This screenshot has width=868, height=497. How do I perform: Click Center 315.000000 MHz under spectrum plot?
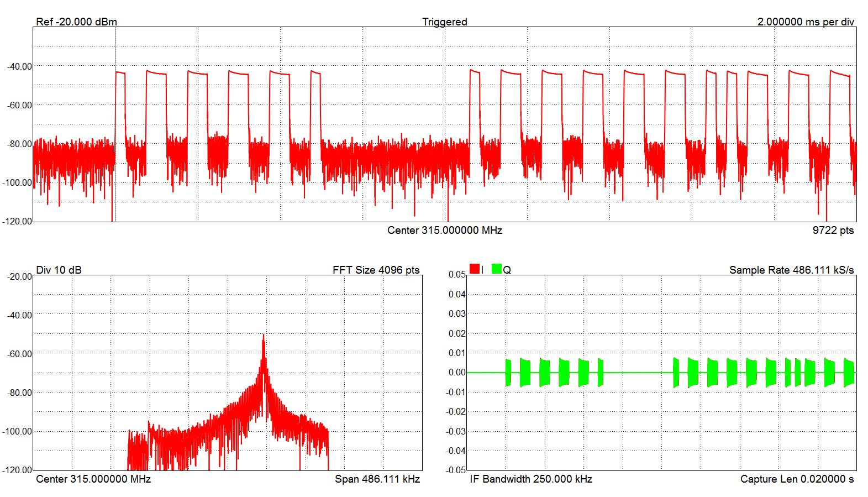tap(93, 479)
